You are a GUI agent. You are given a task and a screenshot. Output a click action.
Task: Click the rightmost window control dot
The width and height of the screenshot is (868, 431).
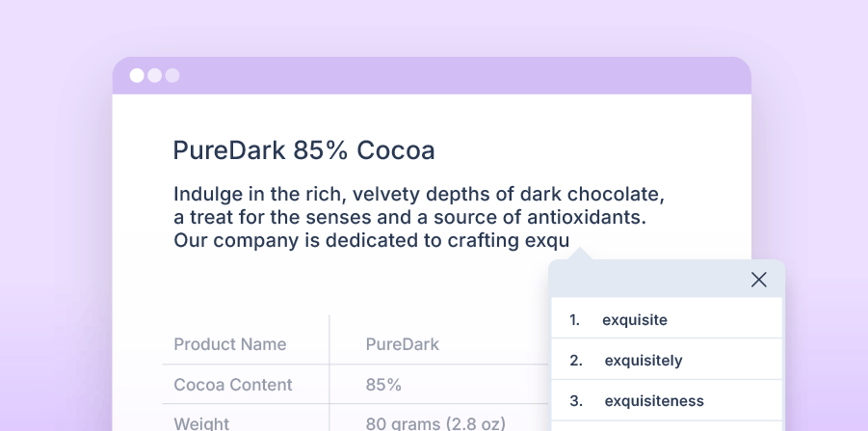tap(171, 75)
